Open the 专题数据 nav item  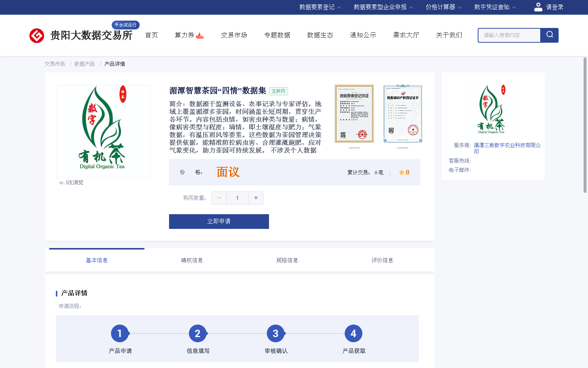[277, 35]
